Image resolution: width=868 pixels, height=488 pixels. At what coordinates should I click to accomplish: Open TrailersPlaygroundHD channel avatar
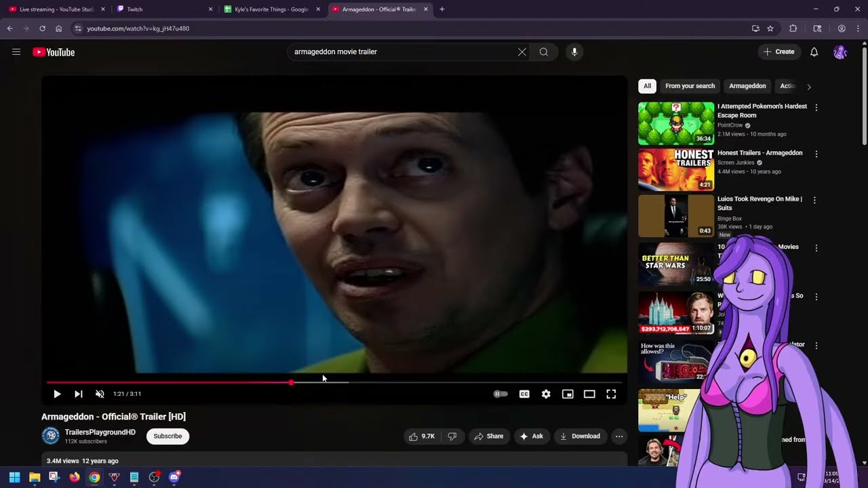[50, 436]
